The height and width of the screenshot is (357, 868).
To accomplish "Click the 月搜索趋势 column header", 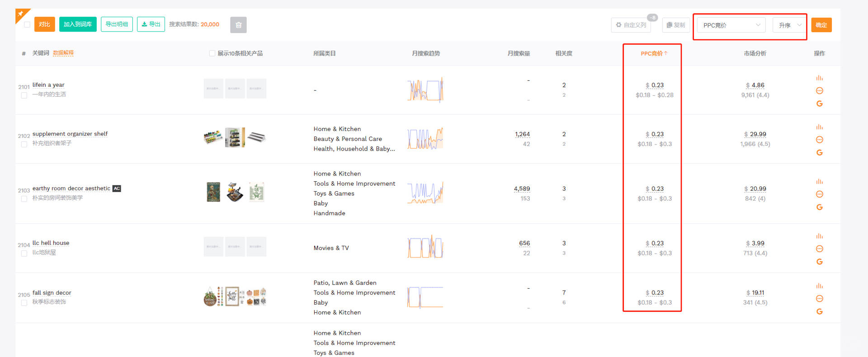I will tap(426, 53).
